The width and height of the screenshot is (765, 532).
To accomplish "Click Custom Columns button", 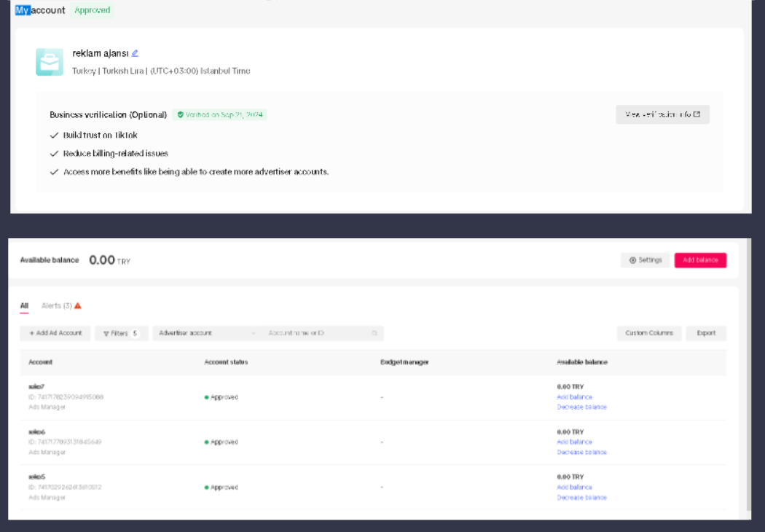I will tap(649, 333).
